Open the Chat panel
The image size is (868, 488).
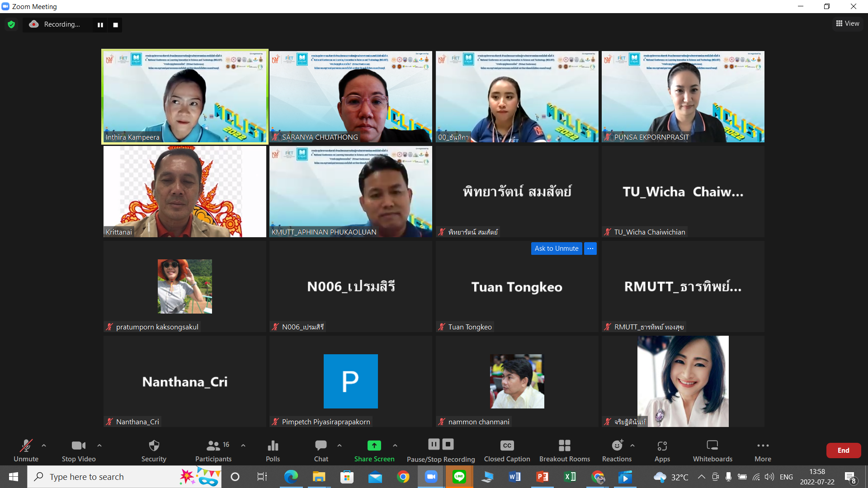321,450
